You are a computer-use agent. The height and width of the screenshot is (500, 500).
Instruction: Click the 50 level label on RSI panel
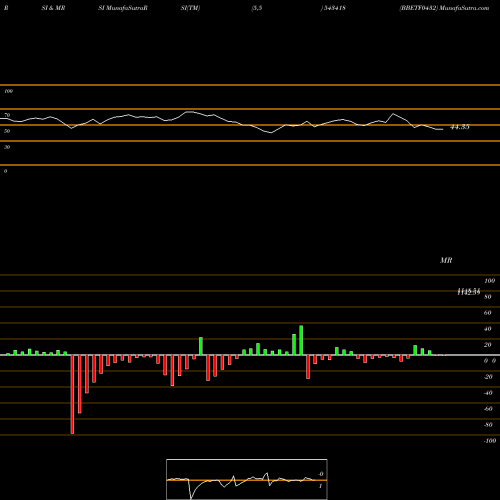tap(7, 131)
